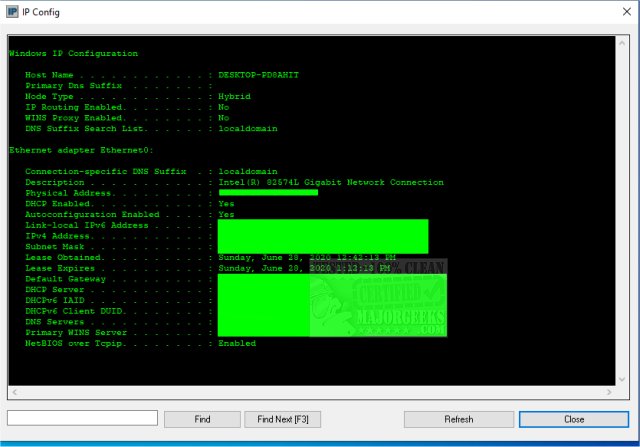This screenshot has width=640, height=447.
Task: Click the 'Physical Address' label
Action: click(x=70, y=193)
